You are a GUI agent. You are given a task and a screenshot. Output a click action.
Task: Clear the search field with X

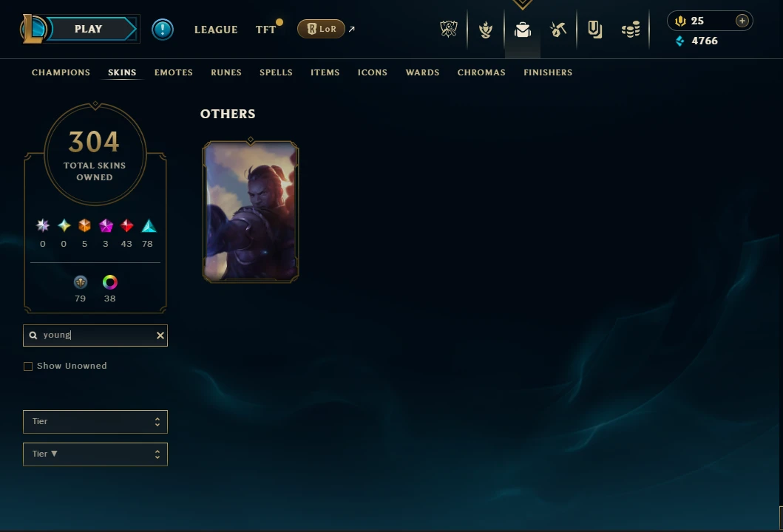pos(160,335)
